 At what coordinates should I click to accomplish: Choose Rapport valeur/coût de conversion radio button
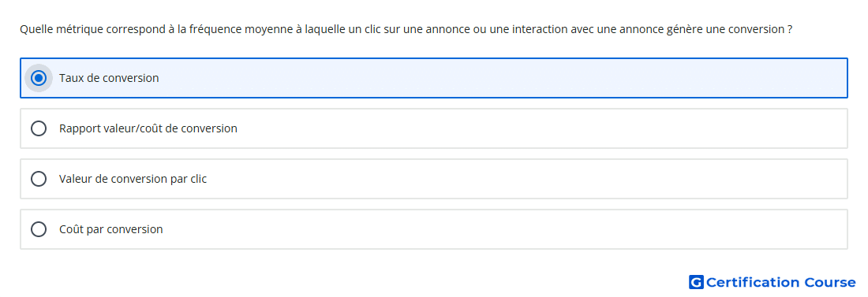pyautogui.click(x=38, y=129)
